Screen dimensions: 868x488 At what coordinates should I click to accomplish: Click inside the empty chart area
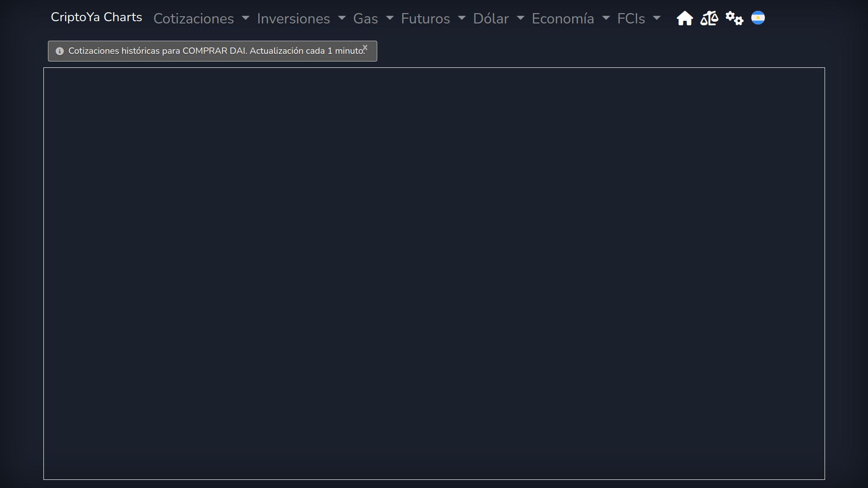434,273
